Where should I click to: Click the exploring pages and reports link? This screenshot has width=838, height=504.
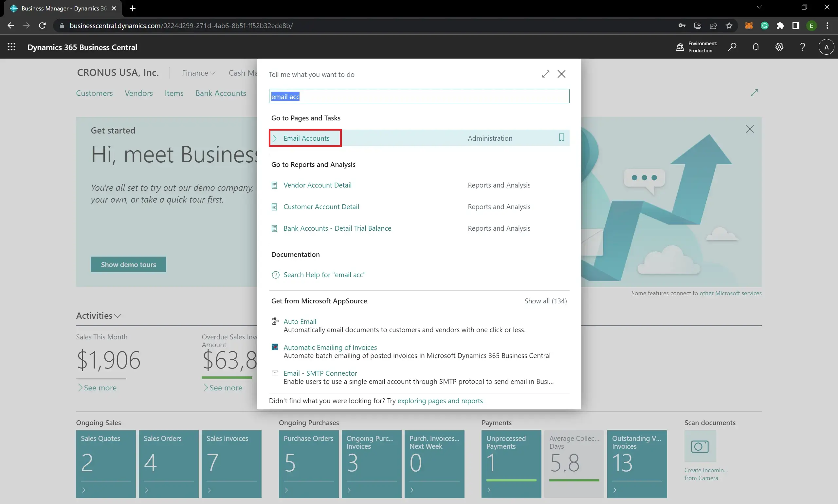point(440,401)
